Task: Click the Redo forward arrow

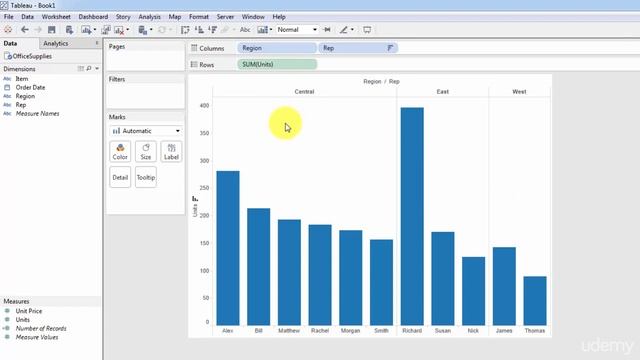Action: click(x=38, y=30)
